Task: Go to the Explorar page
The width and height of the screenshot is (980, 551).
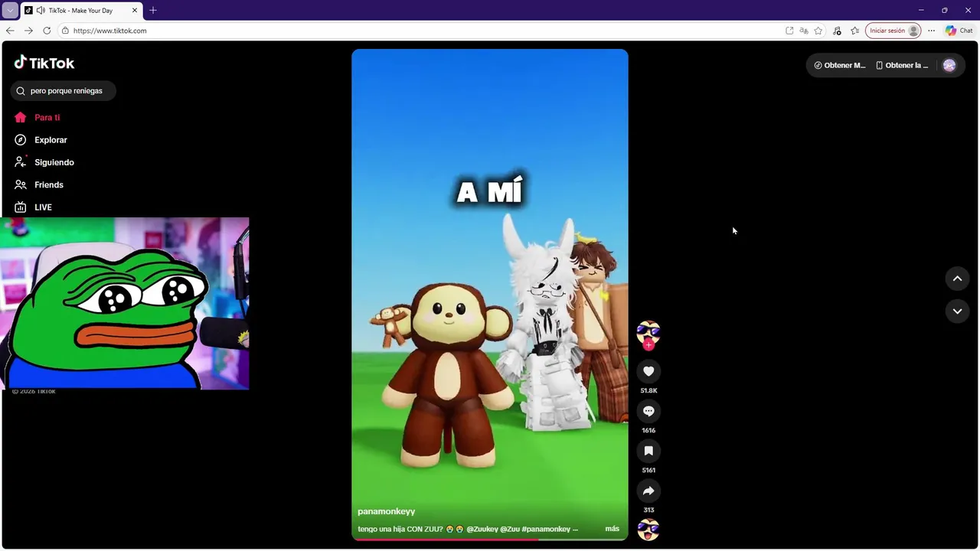Action: (x=41, y=140)
